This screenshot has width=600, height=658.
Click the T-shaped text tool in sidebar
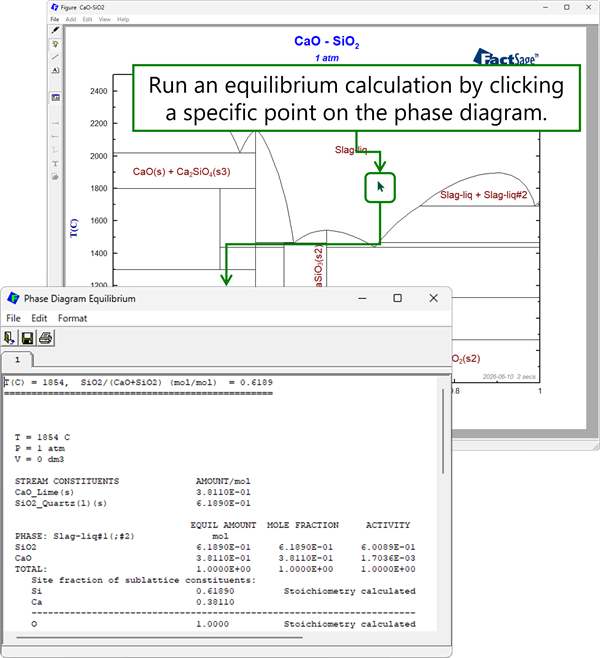55,163
